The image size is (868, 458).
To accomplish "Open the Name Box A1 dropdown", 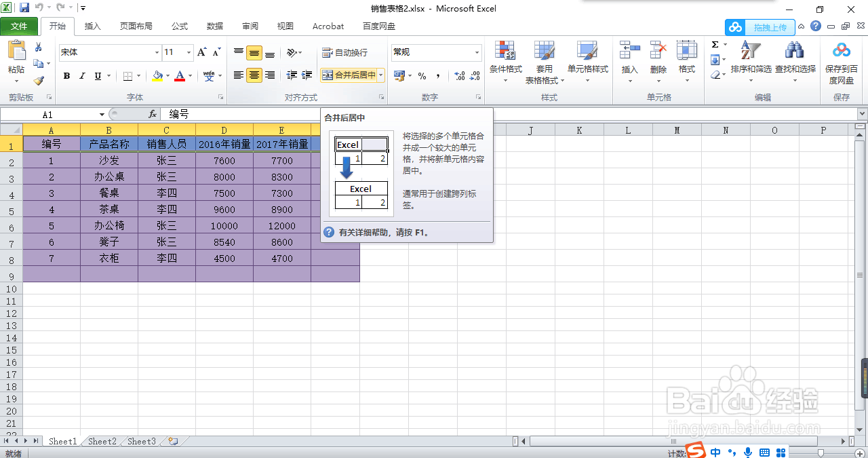I will click(102, 115).
